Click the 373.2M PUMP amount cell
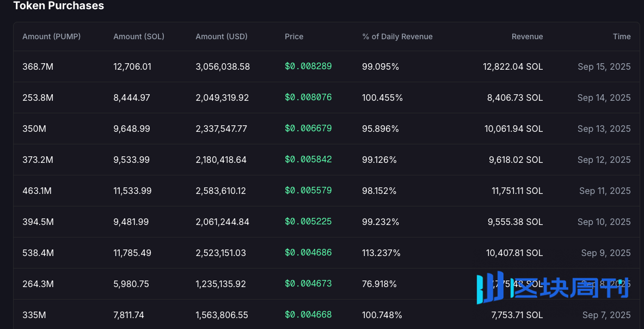The image size is (644, 329). pyautogui.click(x=38, y=160)
